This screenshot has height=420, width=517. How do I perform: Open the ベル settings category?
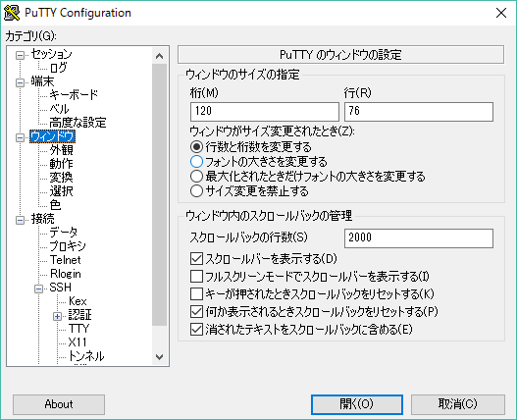click(x=59, y=109)
